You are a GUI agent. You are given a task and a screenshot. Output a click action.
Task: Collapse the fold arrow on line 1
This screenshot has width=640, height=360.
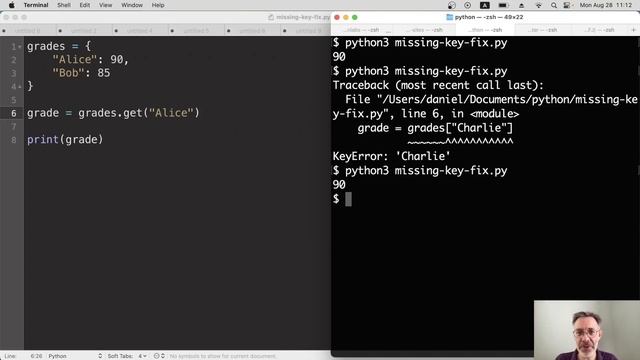click(x=20, y=47)
